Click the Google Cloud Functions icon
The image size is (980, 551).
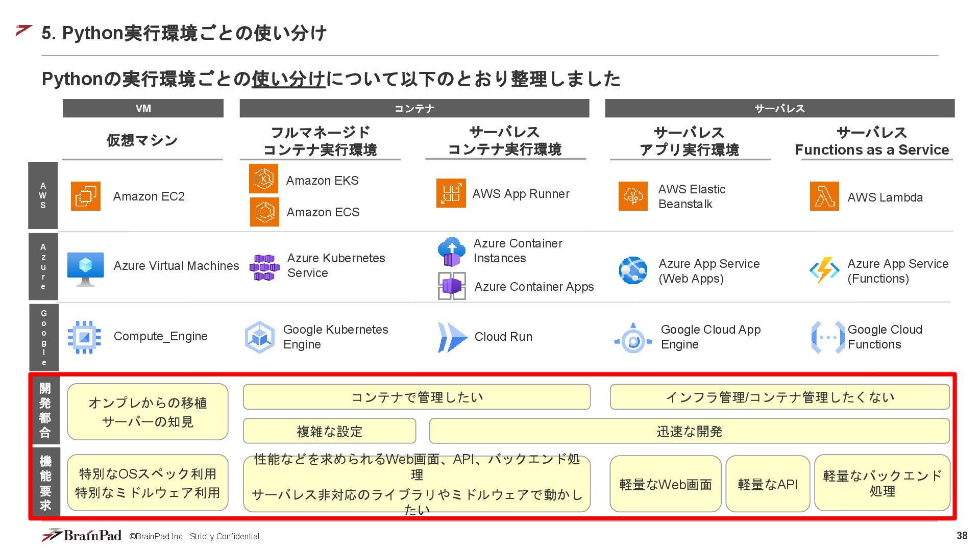[827, 337]
